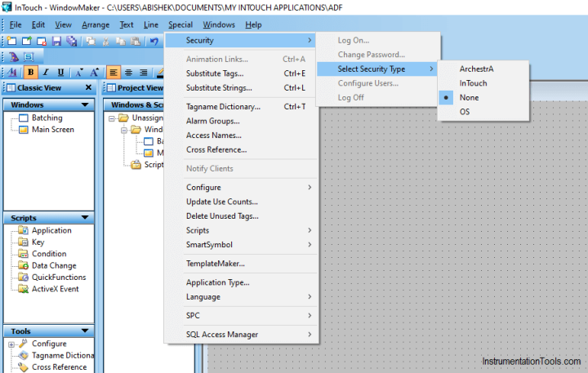
Task: Click the Enlarge Font size icon
Action: click(94, 72)
